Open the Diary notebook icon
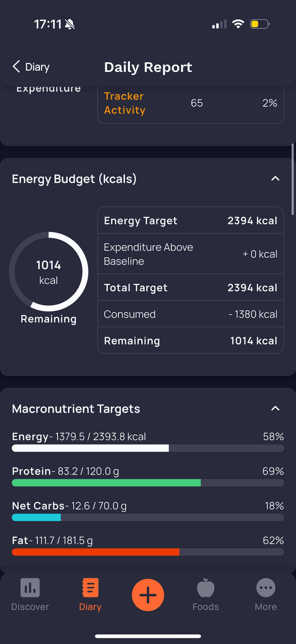 pyautogui.click(x=90, y=588)
